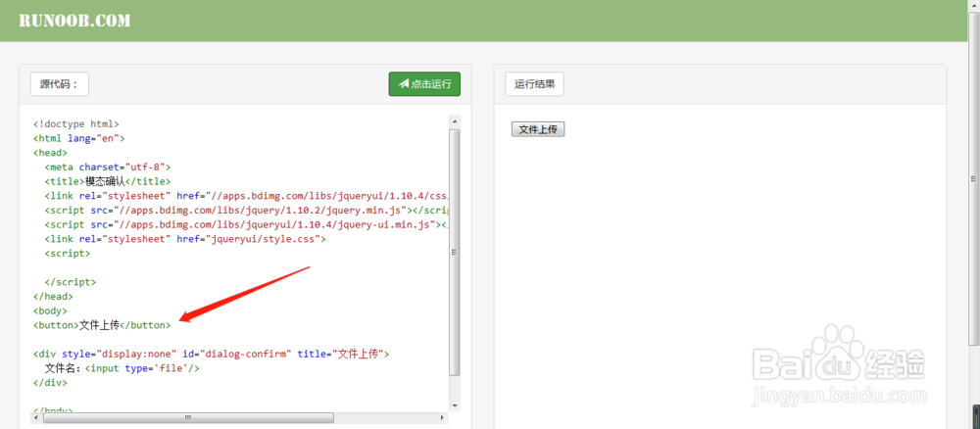Click the code editor horizontal scrollbar thumb
This screenshot has height=429, width=980.
[x=188, y=417]
